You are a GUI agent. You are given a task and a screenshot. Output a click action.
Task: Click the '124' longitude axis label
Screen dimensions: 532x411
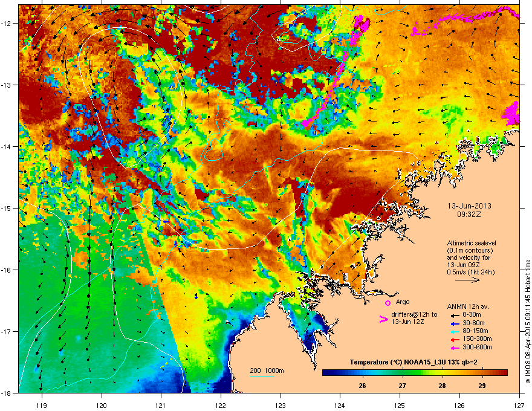point(340,405)
